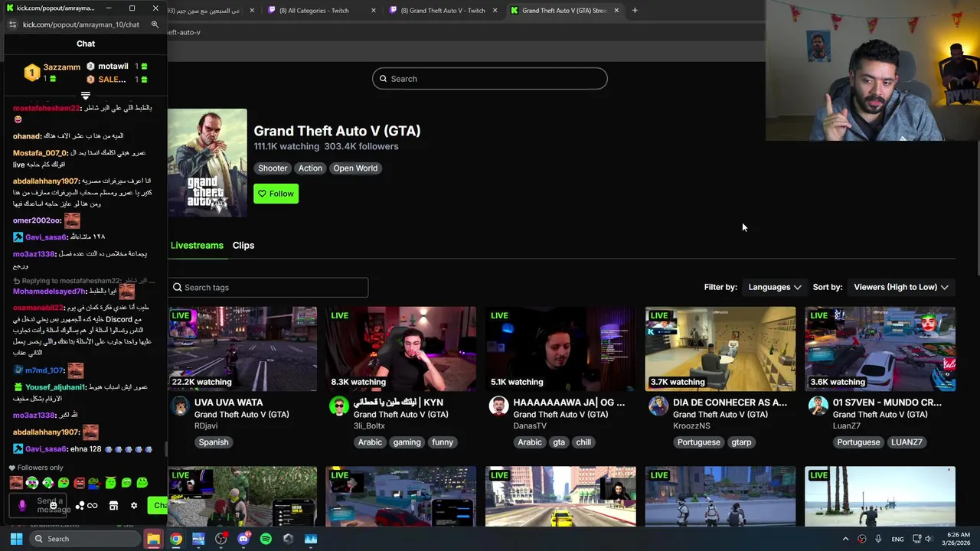Image resolution: width=980 pixels, height=551 pixels.
Task: Open the RDjavi channel name link
Action: point(206,426)
